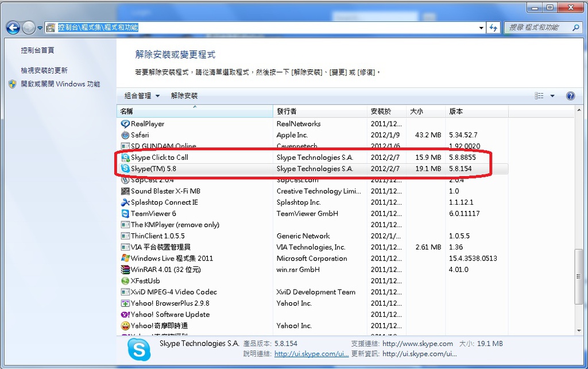The image size is (588, 369).
Task: Click the program list scroll up arrow
Action: click(x=579, y=110)
